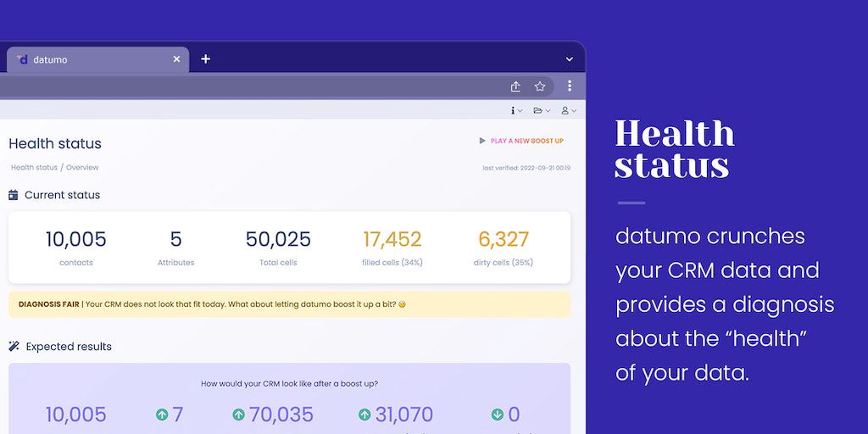Expand the info dropdown menu
Viewport: 868px width, 434px height.
(515, 111)
